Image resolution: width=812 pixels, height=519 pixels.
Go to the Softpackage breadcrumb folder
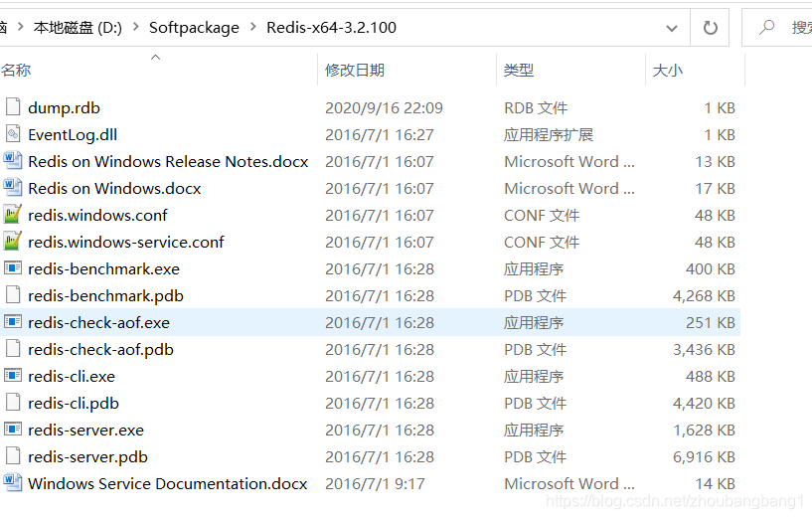(x=194, y=28)
